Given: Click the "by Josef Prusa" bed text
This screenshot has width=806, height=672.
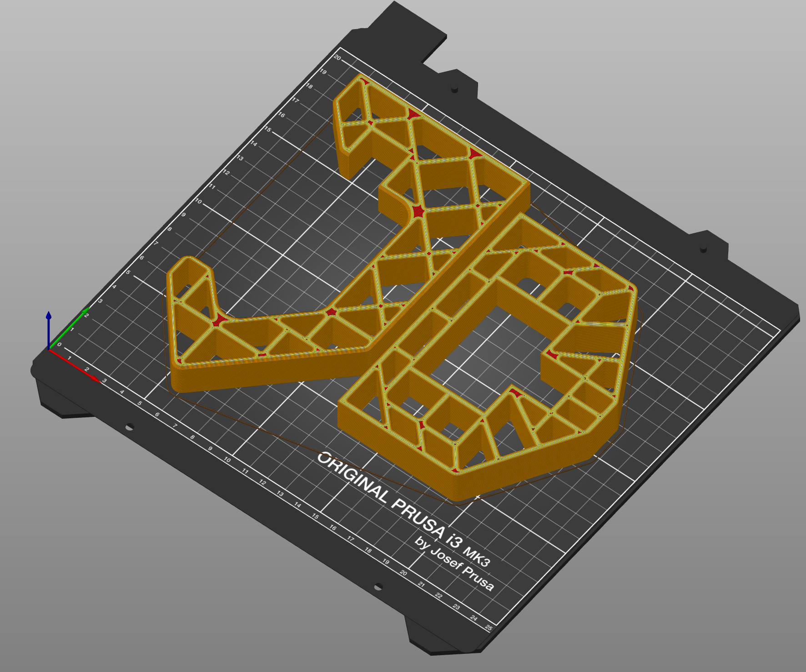Looking at the screenshot, I should click(x=454, y=563).
